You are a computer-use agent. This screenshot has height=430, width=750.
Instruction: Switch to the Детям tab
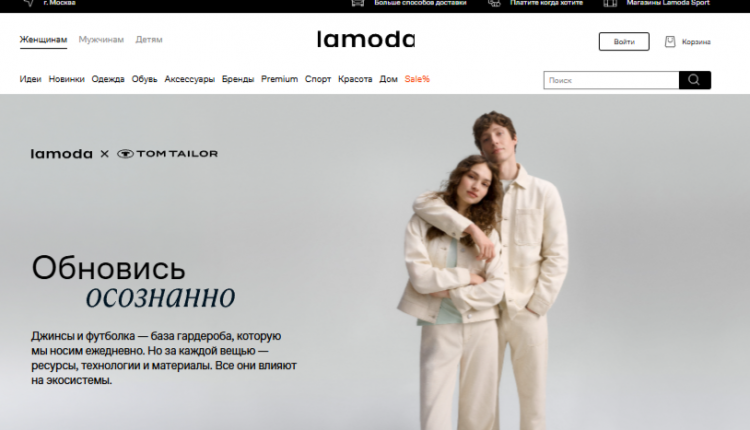point(149,40)
